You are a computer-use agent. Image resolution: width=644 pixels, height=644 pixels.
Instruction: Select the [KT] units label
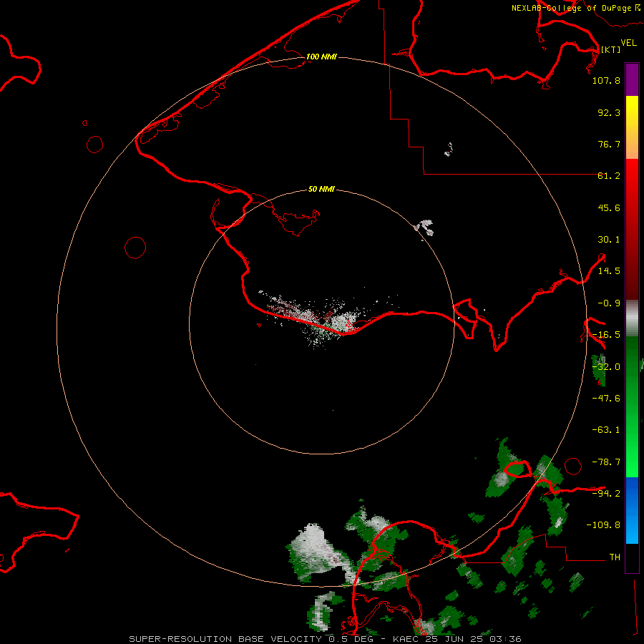coord(610,49)
